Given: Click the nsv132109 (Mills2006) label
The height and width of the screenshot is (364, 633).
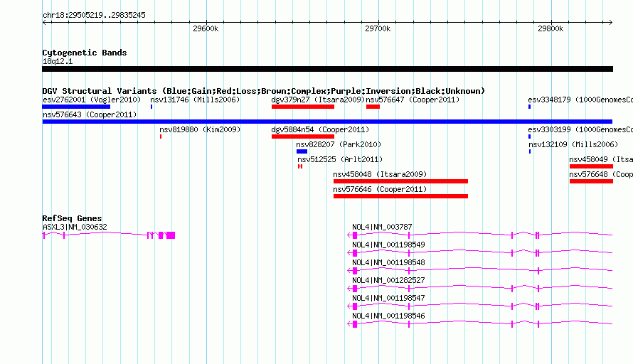Looking at the screenshot, I should tap(573, 144).
